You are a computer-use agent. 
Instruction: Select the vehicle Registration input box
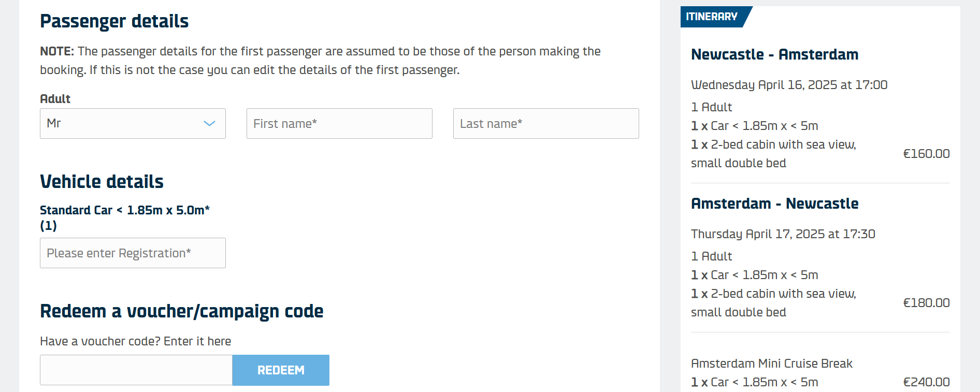[133, 253]
